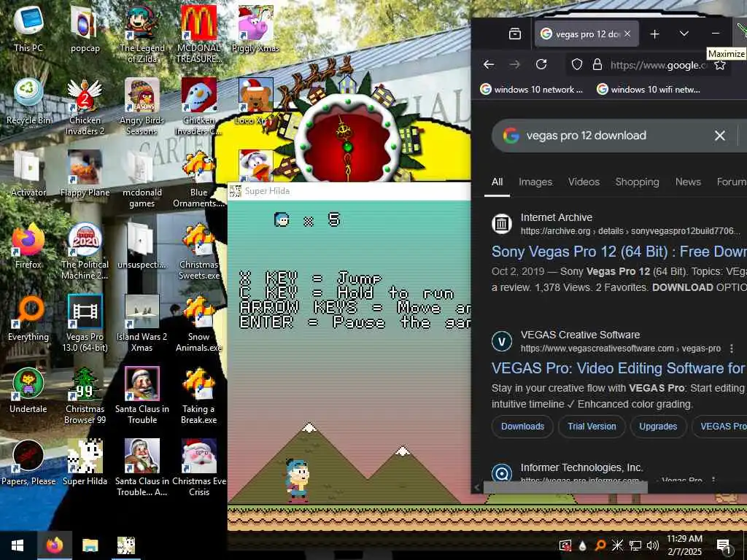Screen dimensions: 747x560
Task: Launch The Political Machine 2020 icon
Action: click(85, 251)
